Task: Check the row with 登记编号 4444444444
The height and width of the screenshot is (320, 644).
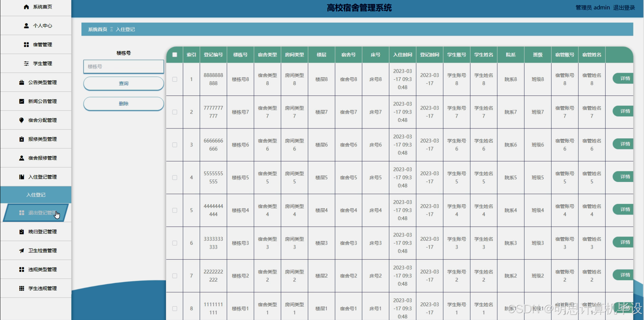Action: tap(175, 210)
